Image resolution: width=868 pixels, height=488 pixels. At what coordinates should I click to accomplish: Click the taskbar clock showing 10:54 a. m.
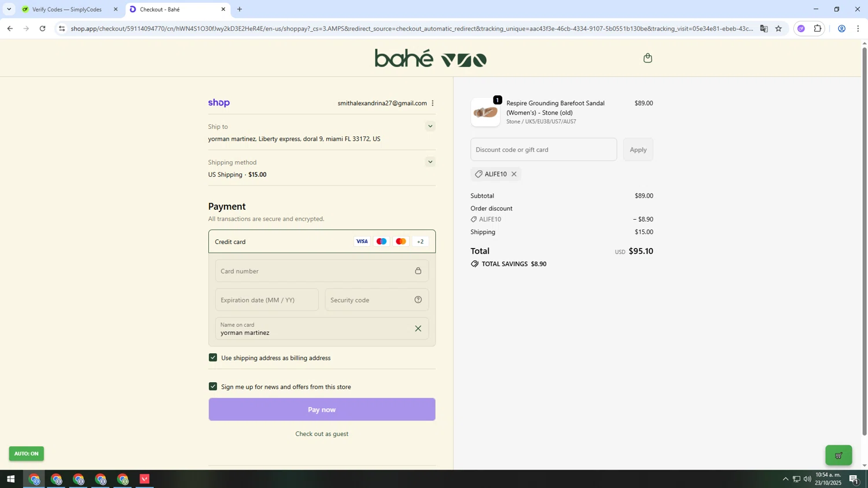tap(828, 479)
